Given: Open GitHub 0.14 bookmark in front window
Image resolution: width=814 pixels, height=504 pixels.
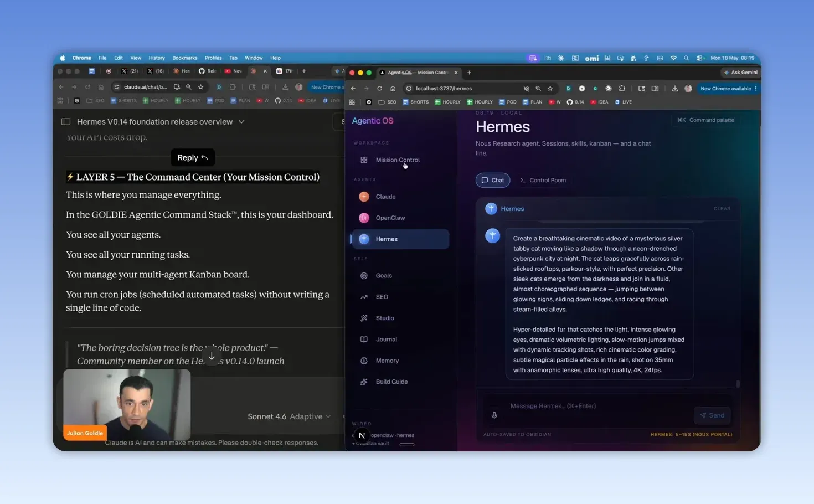Looking at the screenshot, I should tap(575, 102).
